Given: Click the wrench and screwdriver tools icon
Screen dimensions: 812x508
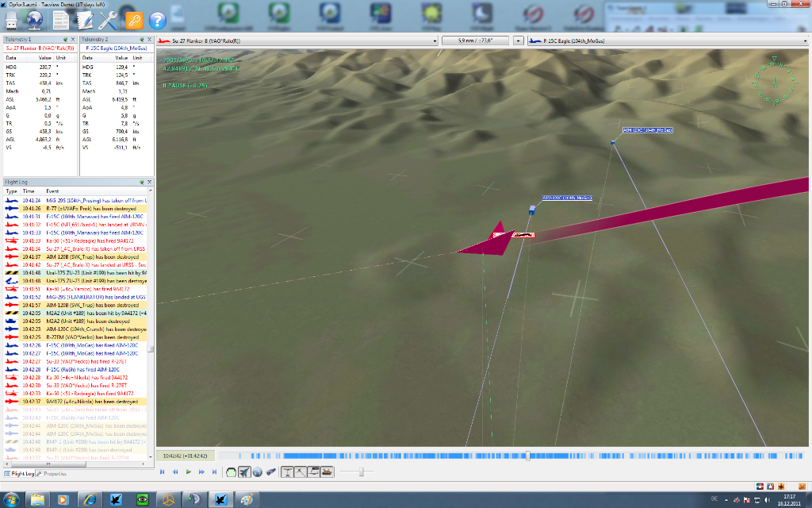Looking at the screenshot, I should click(108, 20).
